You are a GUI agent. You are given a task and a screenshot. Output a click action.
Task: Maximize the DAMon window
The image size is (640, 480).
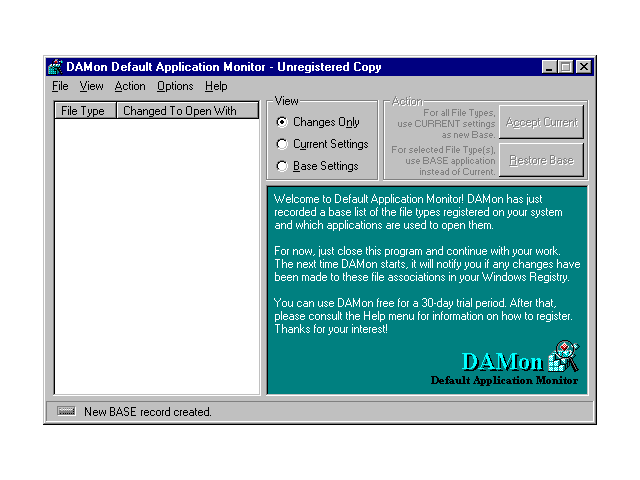pyautogui.click(x=566, y=67)
